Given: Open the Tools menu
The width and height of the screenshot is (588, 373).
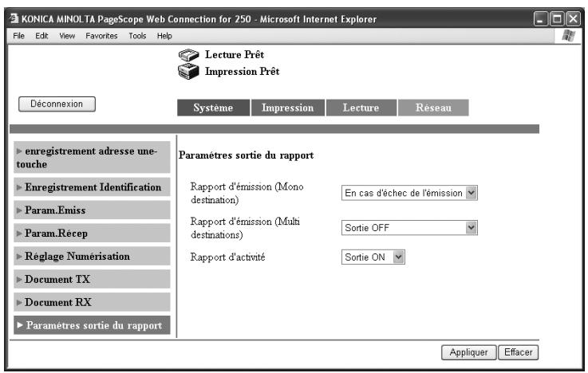Looking at the screenshot, I should 137,36.
